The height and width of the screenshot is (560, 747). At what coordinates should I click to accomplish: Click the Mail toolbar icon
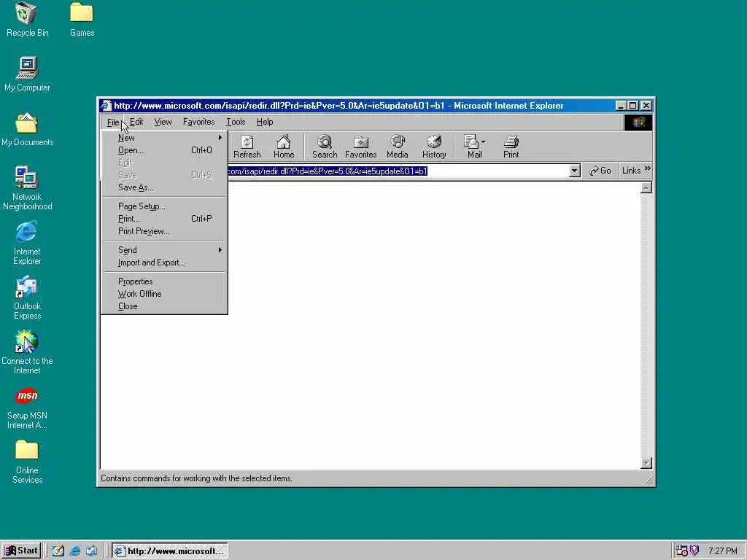[x=473, y=146]
